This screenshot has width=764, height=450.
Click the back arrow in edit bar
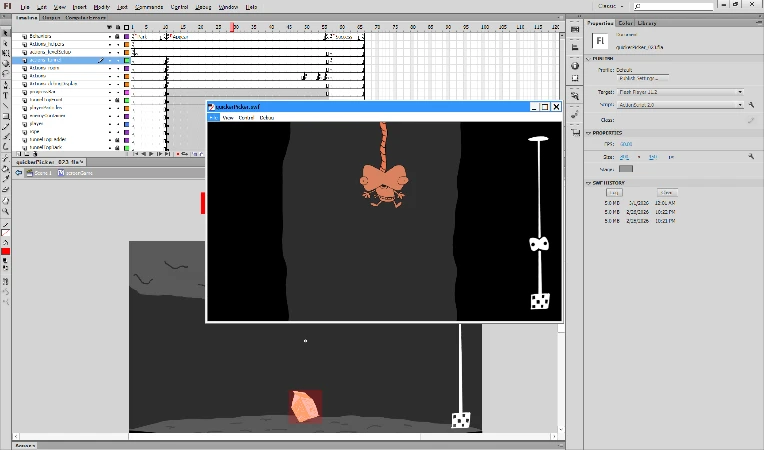[x=19, y=173]
